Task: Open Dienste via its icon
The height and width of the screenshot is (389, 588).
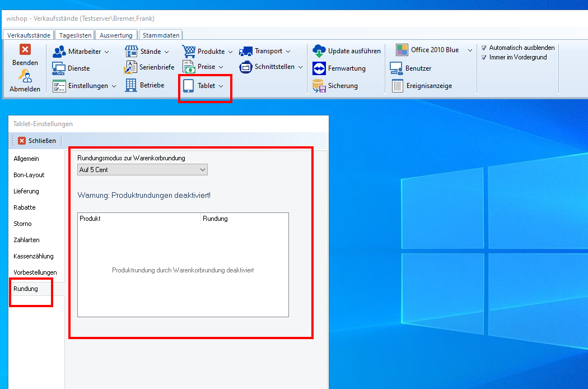Action: point(59,68)
